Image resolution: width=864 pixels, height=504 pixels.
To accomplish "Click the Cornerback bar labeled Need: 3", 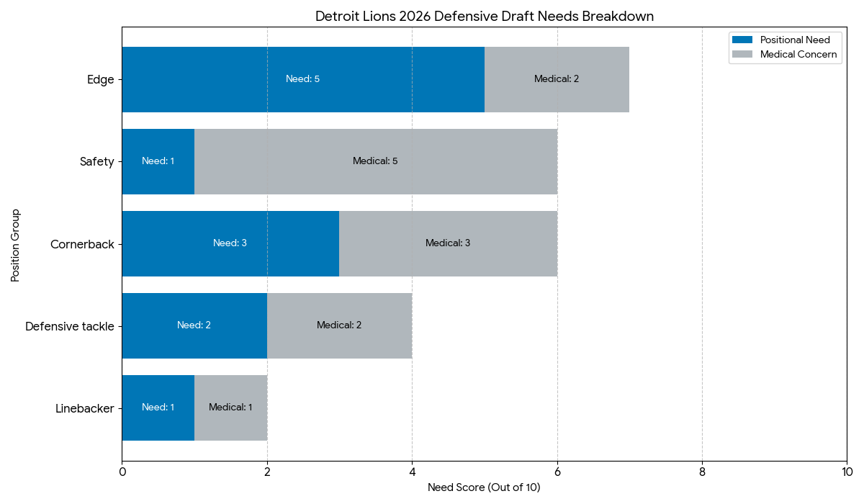I will pos(230,243).
